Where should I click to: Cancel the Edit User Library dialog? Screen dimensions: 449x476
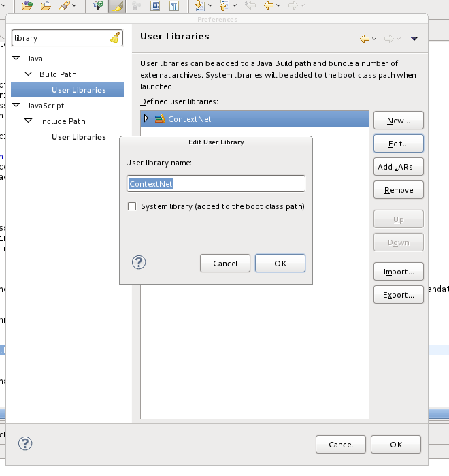point(225,264)
